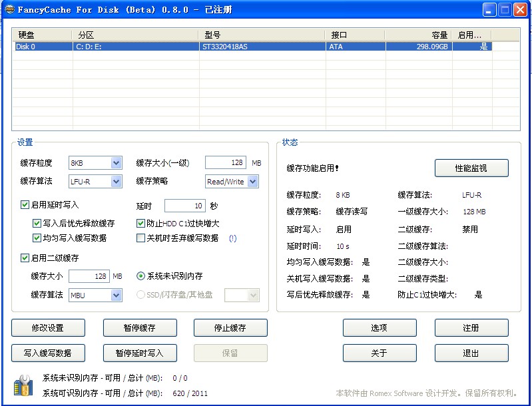Click the 0 / 0 unrecognized memory value
The width and height of the screenshot is (532, 406).
tap(180, 378)
